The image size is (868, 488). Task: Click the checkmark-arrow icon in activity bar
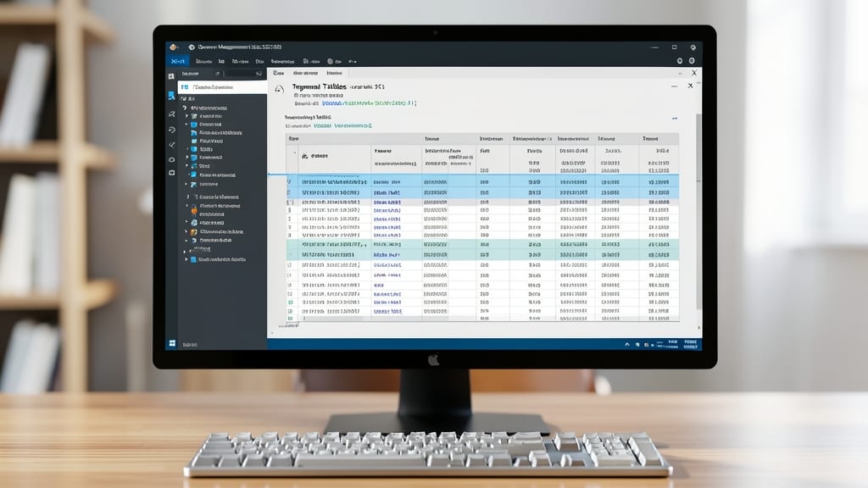[171, 145]
